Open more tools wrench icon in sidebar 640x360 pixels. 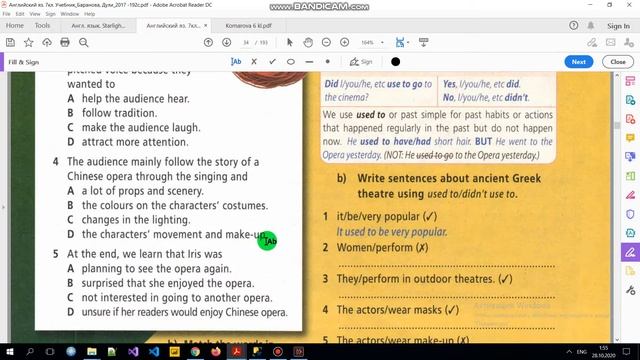630,290
